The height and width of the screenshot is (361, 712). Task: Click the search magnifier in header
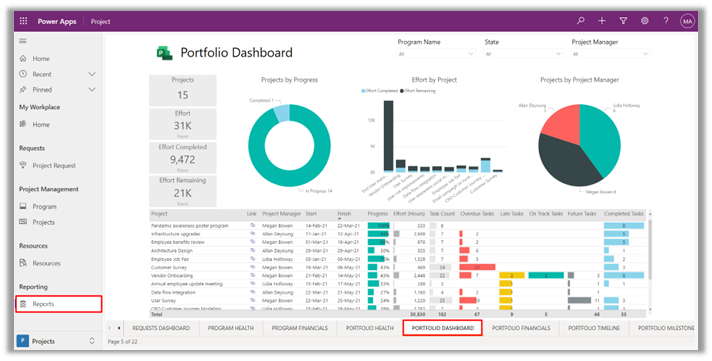tap(580, 21)
